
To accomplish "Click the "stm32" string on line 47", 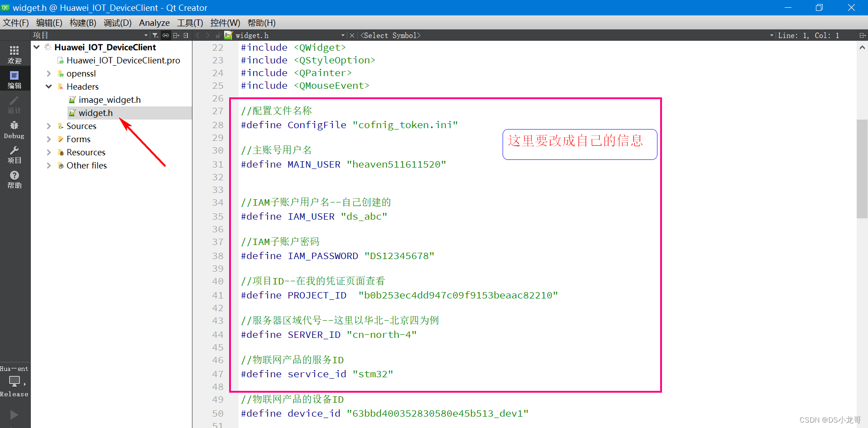I will pyautogui.click(x=373, y=374).
